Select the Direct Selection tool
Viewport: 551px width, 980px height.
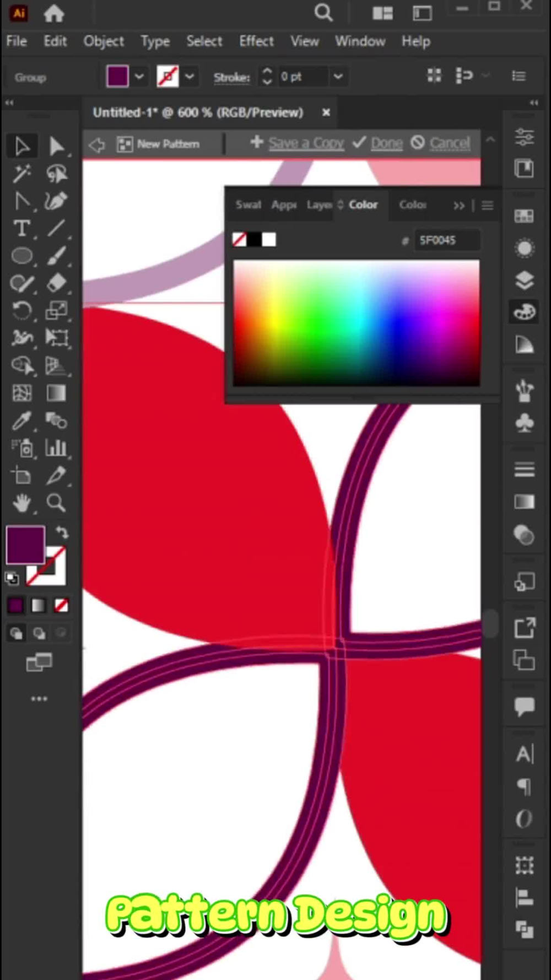(56, 146)
